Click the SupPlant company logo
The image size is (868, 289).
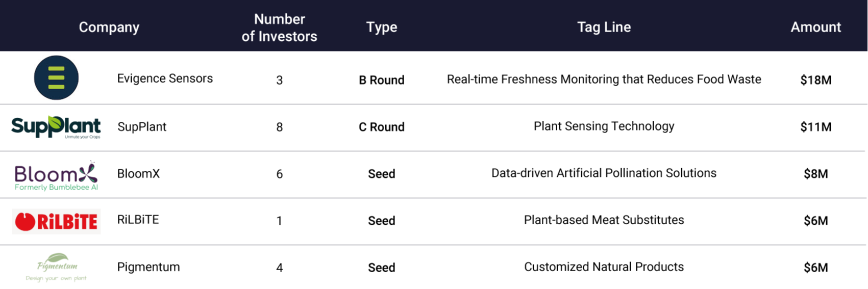56,127
